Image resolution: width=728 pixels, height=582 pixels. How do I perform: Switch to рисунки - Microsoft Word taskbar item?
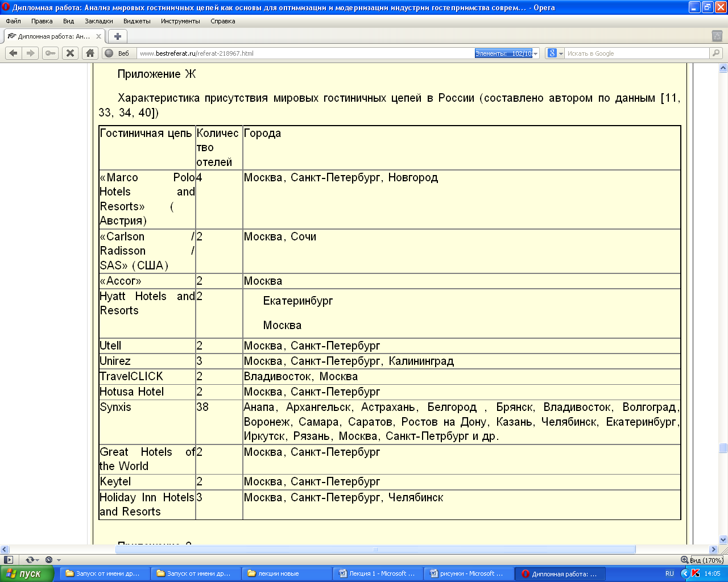coord(469,573)
